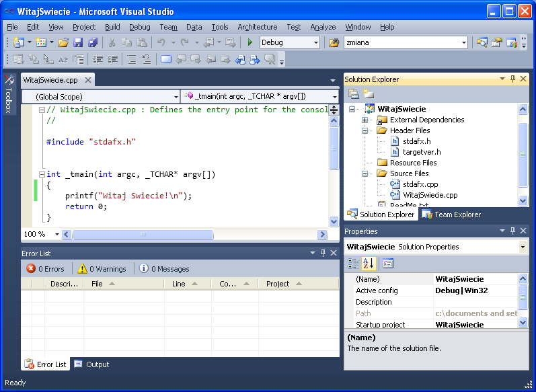Open the Properties Window toolbar icon
Viewport: 536px width, 392px height.
pos(497,42)
